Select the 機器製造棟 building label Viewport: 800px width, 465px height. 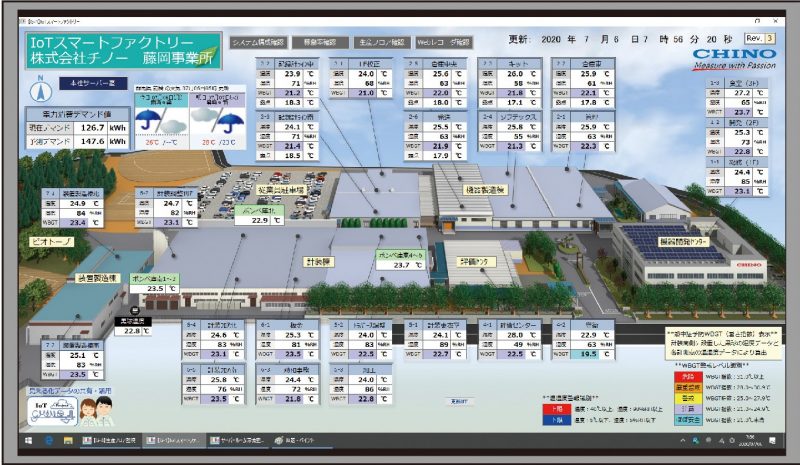pos(485,190)
